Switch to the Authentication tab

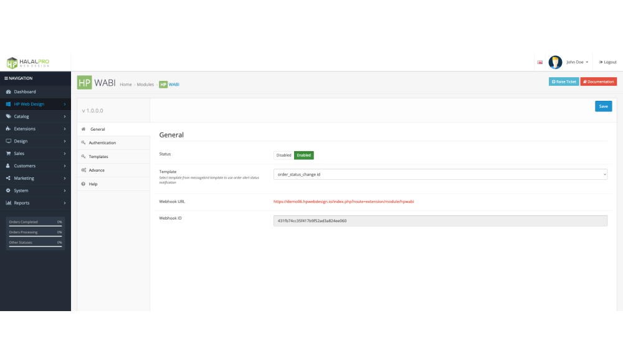point(102,143)
